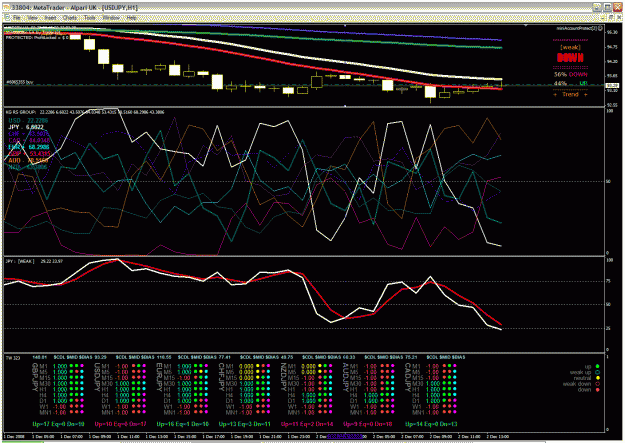Click CAD in the currency legend
Viewport: 625px width, 443px height.
pos(29,140)
